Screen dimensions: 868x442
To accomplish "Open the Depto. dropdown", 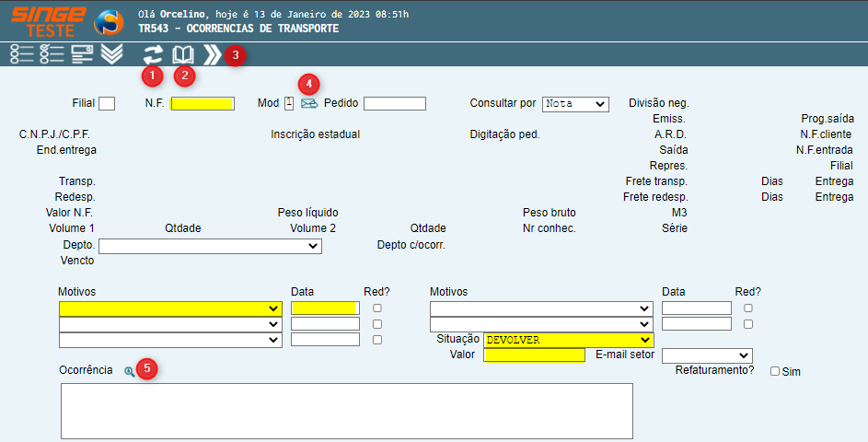I will coord(211,247).
